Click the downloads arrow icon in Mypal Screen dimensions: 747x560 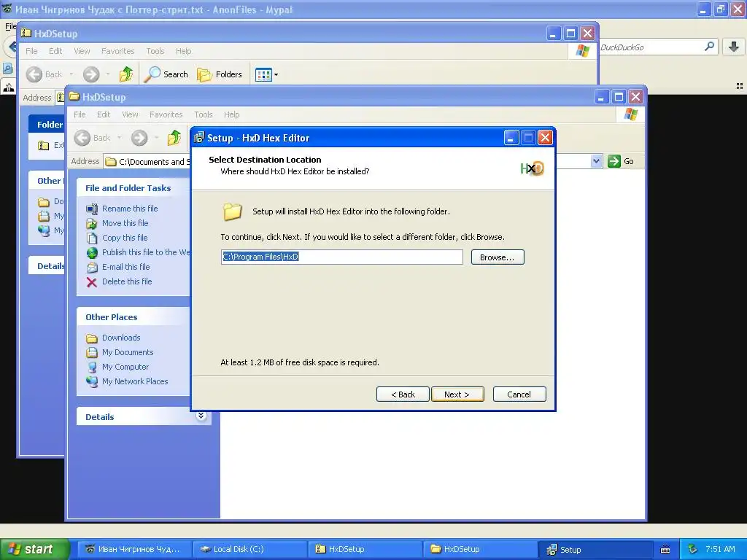click(734, 47)
